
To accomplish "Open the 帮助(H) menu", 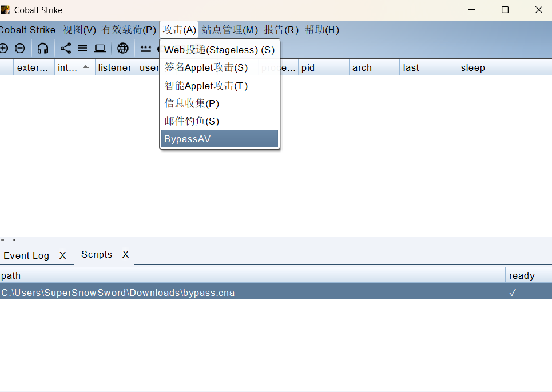I will (x=322, y=30).
